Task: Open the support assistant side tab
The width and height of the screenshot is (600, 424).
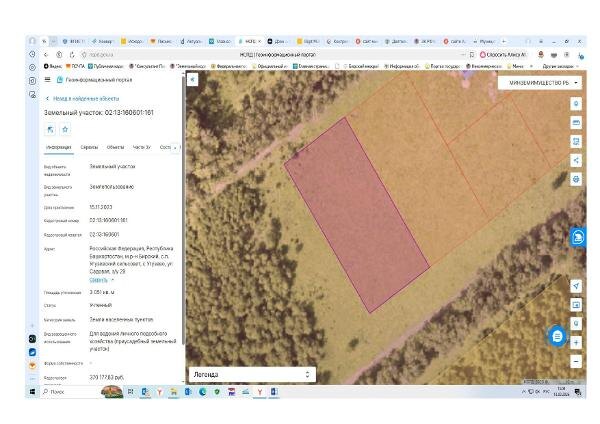Action: pos(578,238)
